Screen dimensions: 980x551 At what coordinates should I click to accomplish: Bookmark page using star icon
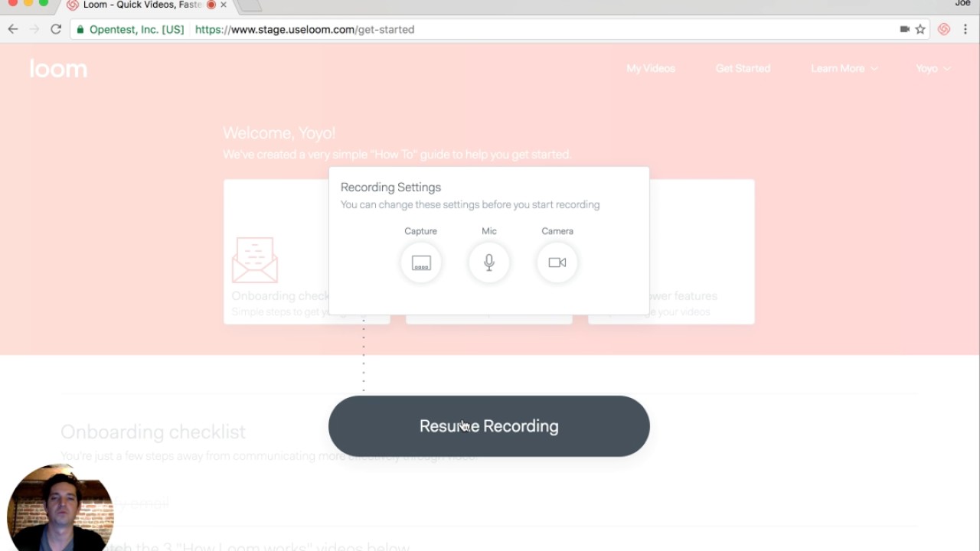tap(920, 29)
